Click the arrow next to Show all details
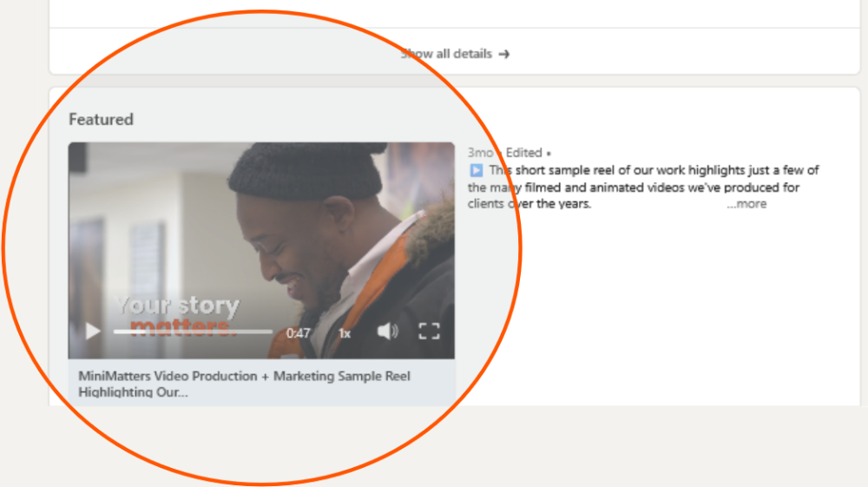This screenshot has width=868, height=487. 503,54
